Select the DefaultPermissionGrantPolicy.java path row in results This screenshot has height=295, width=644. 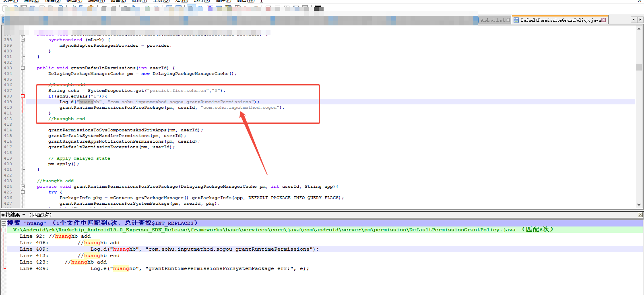pos(324,230)
